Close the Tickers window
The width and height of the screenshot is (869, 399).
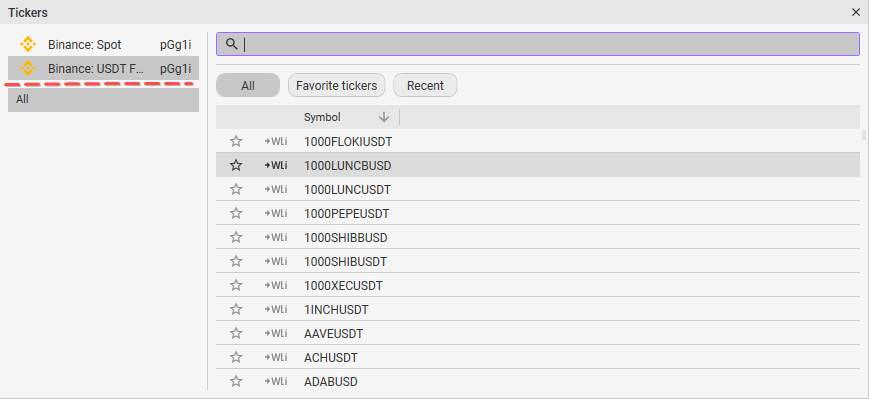coord(856,12)
